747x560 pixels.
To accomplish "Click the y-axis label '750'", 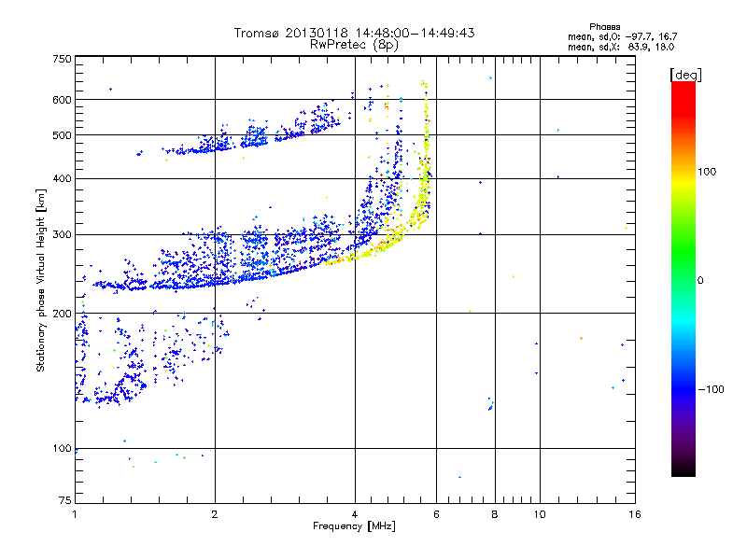I will [62, 59].
